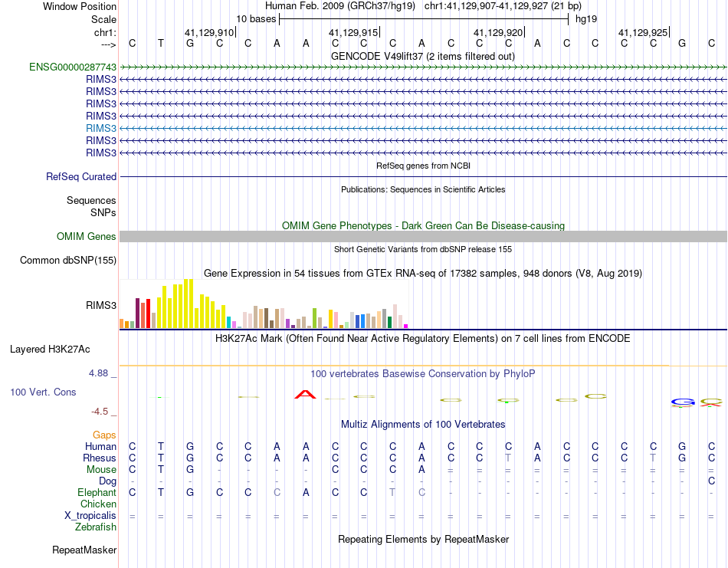The height and width of the screenshot is (568, 728).
Task: Click the 41,129,925 ruler mark
Action: pos(644,32)
